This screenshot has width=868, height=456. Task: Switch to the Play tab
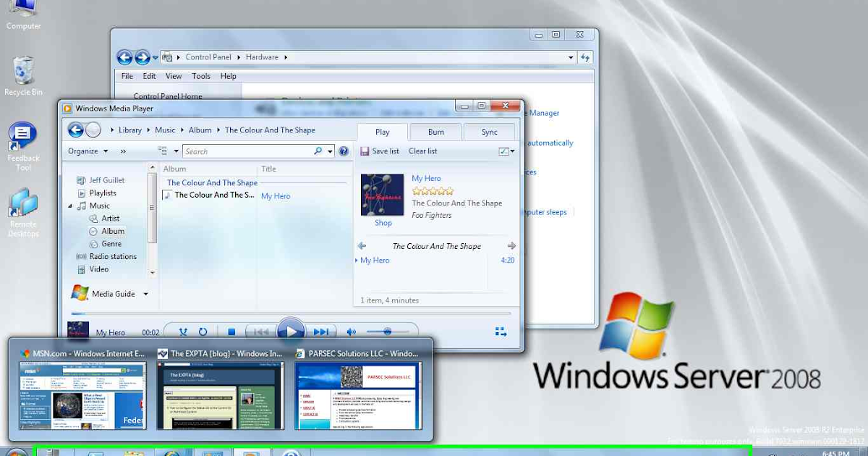(383, 132)
